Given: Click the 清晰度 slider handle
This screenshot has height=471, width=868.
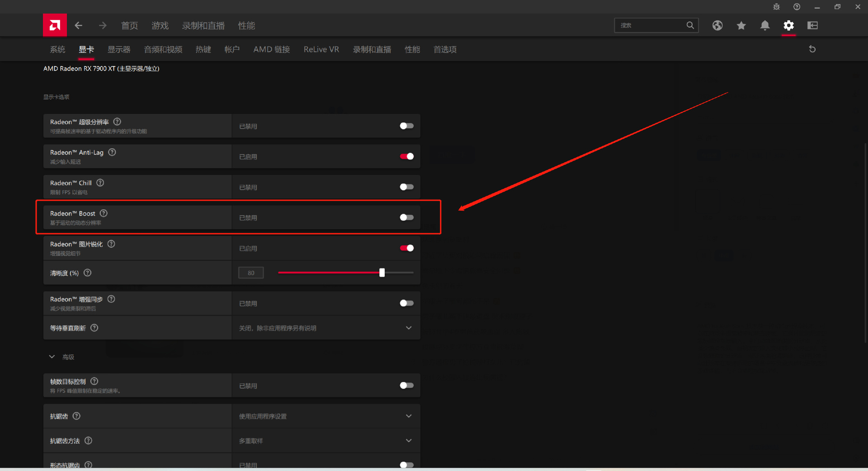Looking at the screenshot, I should click(382, 273).
